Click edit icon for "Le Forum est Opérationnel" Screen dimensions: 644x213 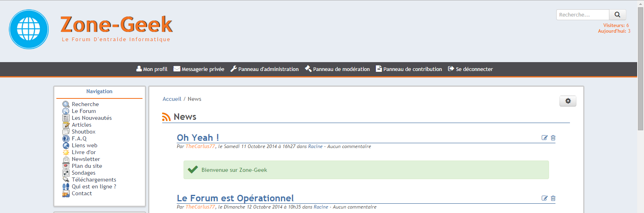[x=545, y=198]
